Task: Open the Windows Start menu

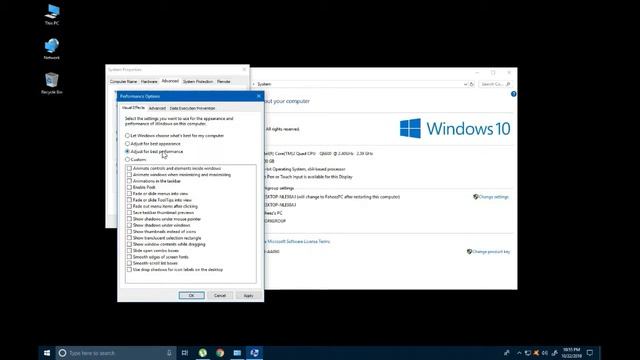Action: coord(47,353)
